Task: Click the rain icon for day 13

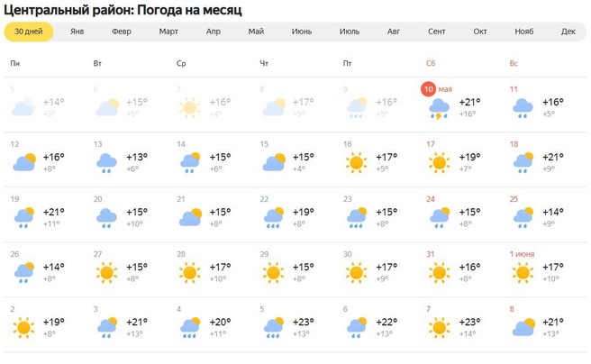Action: (x=107, y=163)
